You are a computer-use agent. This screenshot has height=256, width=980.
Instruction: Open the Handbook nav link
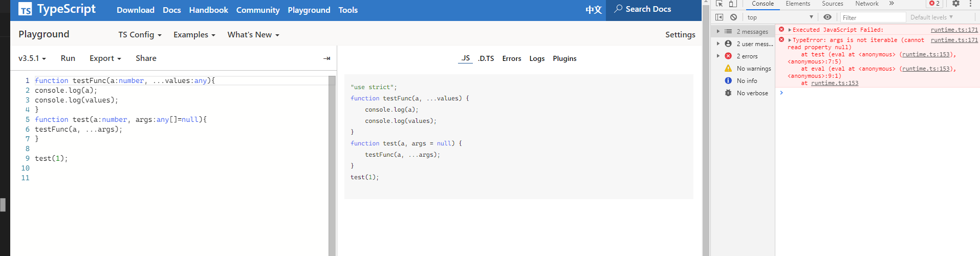[x=209, y=10]
